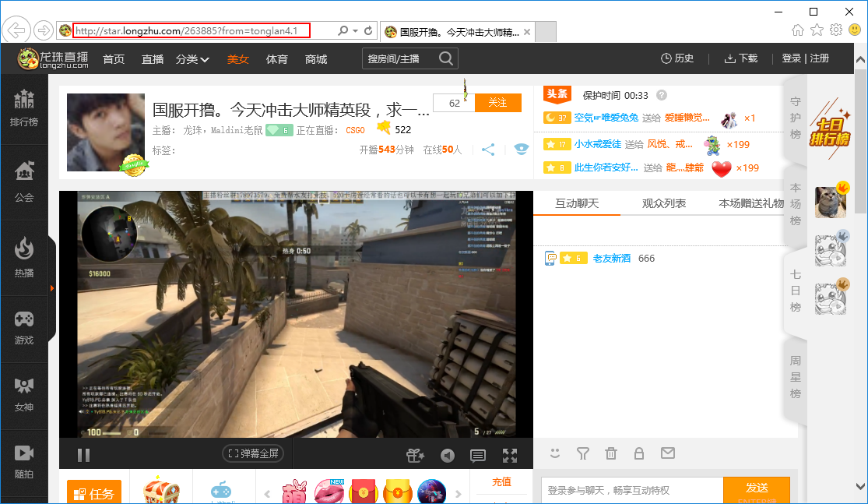Click the 充值 recharge link

click(501, 482)
